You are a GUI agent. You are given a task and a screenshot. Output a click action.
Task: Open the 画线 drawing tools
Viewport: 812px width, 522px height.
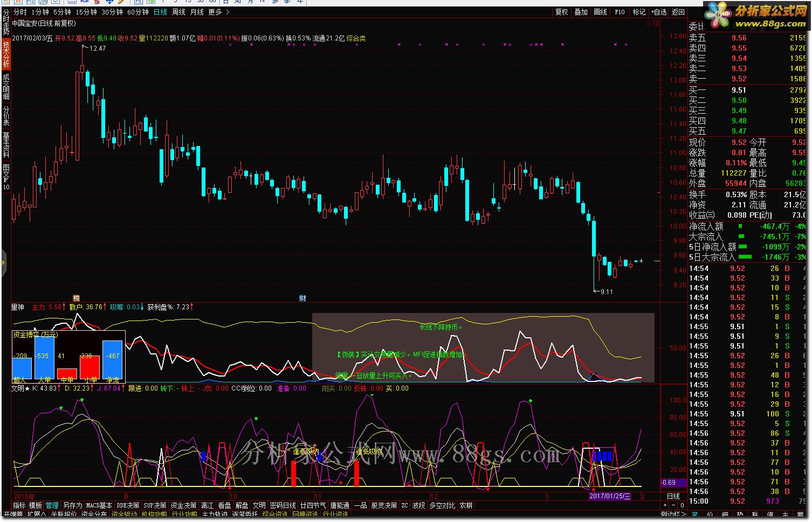pos(600,12)
